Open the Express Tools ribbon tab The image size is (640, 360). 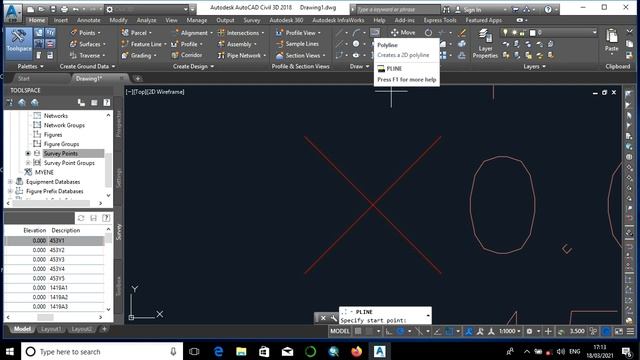tap(440, 20)
